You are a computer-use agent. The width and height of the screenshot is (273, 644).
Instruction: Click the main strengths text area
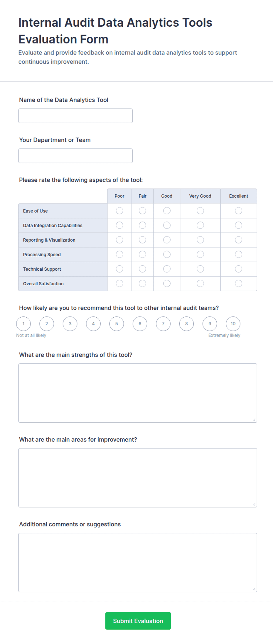pyautogui.click(x=138, y=393)
